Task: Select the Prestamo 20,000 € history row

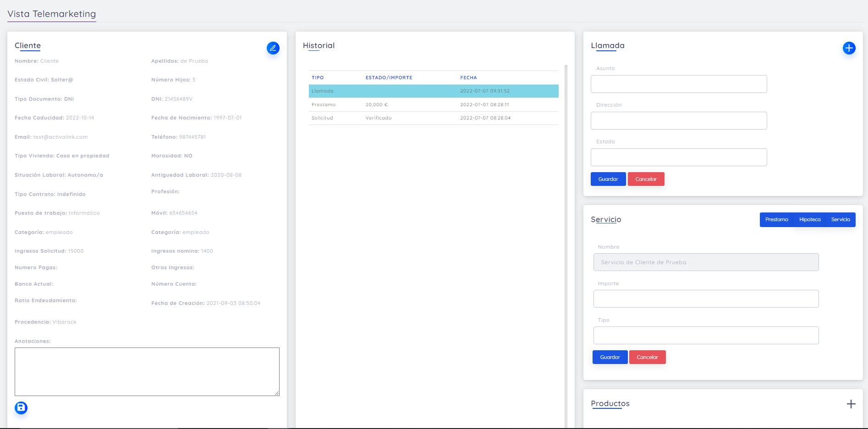Action: click(433, 105)
